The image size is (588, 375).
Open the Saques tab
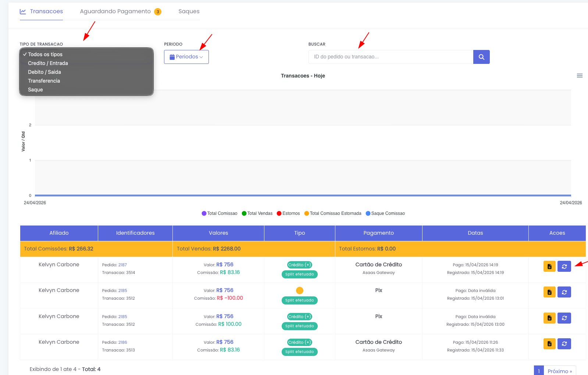pyautogui.click(x=189, y=11)
